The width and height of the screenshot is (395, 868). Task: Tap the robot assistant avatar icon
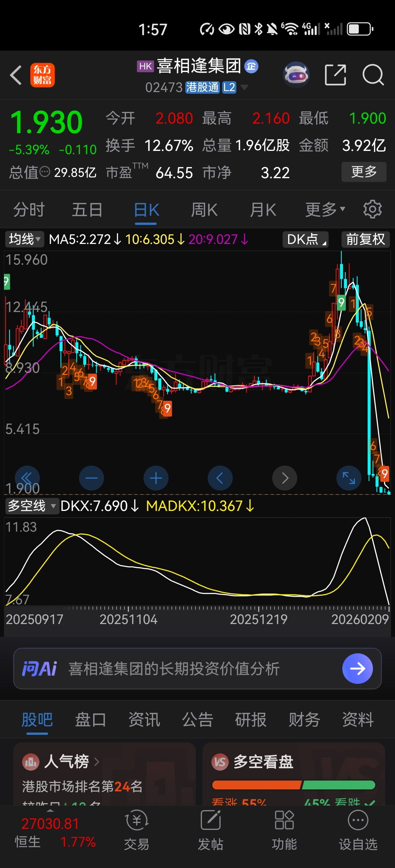(x=296, y=75)
